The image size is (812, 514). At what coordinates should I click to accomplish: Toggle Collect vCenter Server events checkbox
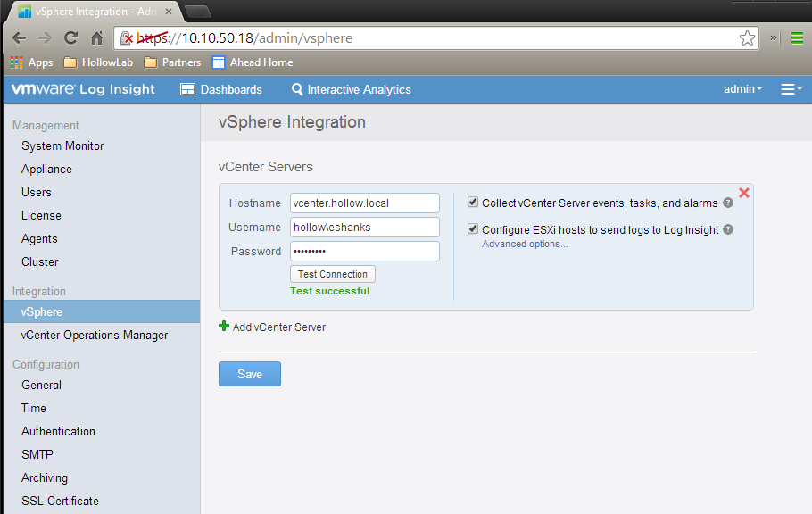click(473, 203)
